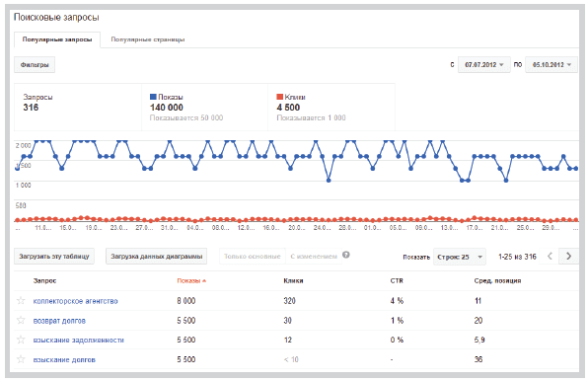Open the end date dropdown 05.10.2012
This screenshot has height=381, width=588.
coord(551,65)
